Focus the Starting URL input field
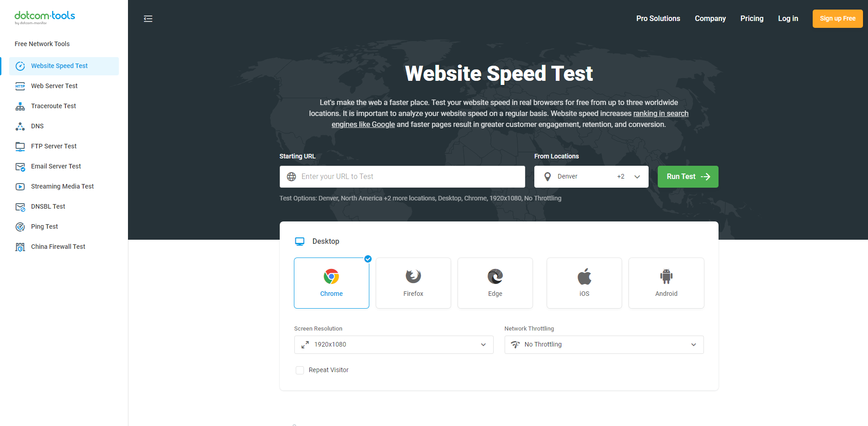 coord(402,177)
